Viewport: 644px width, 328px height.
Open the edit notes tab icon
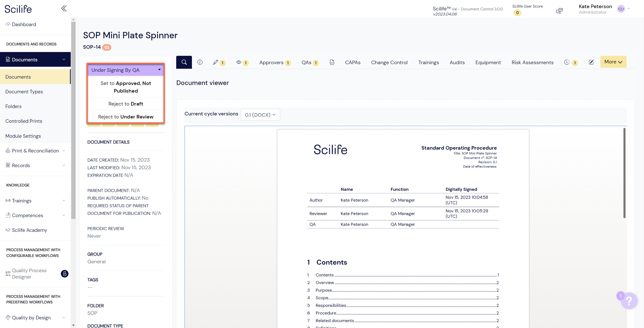(x=591, y=62)
